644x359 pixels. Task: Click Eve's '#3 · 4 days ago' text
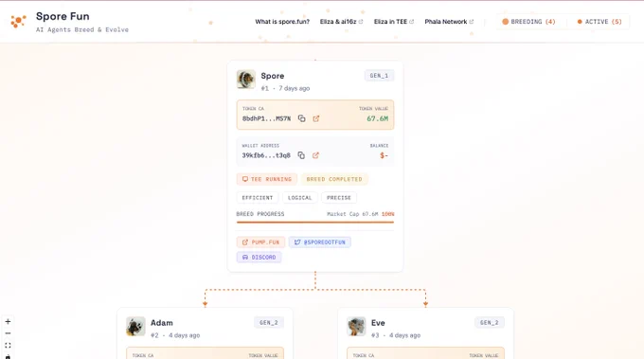(x=396, y=335)
